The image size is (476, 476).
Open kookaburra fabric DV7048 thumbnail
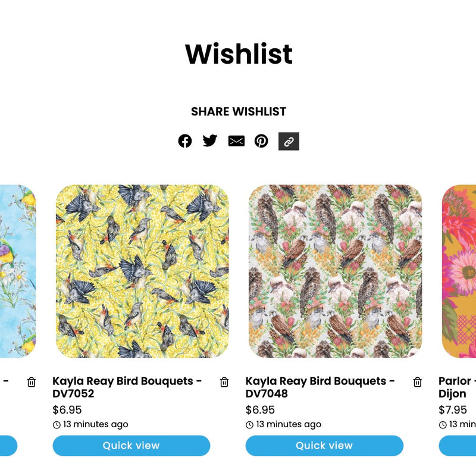[x=336, y=271]
